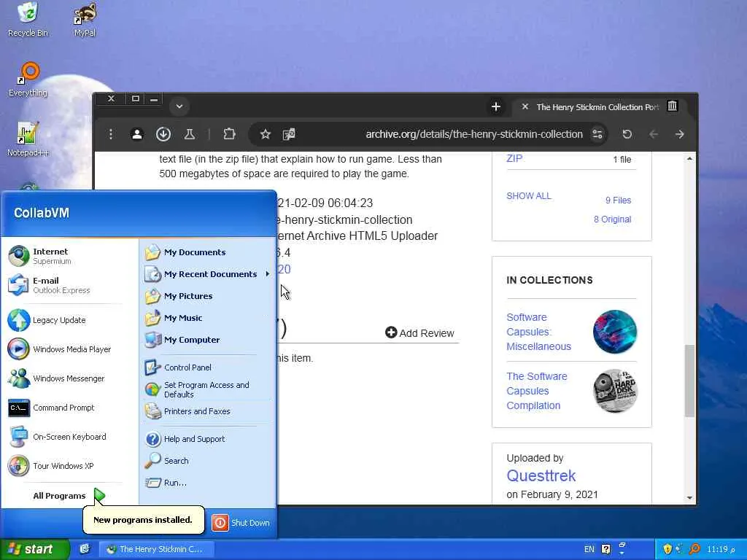Open Everything search desktop shortcut
Image resolution: width=747 pixels, height=560 pixels.
tap(28, 79)
